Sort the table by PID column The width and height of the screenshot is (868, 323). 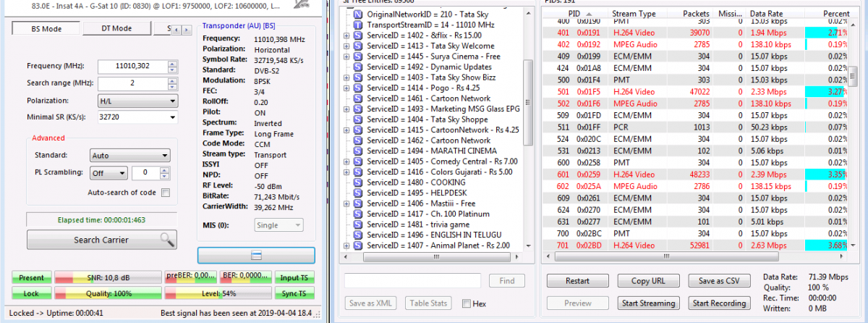(x=574, y=14)
